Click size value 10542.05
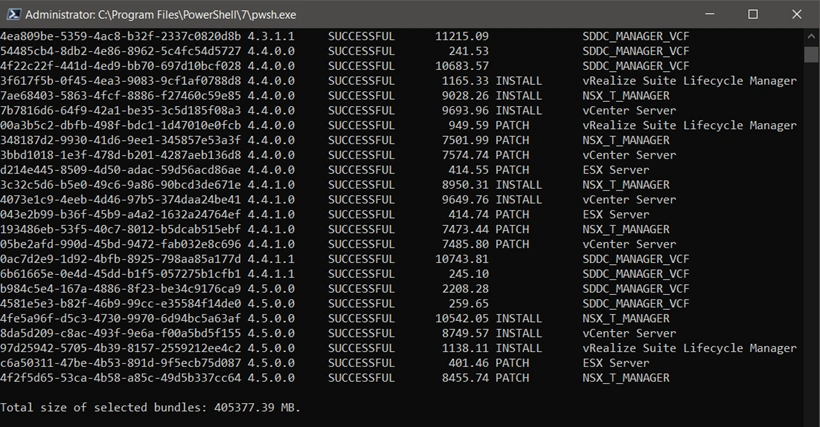This screenshot has width=820, height=427. pyautogui.click(x=462, y=318)
